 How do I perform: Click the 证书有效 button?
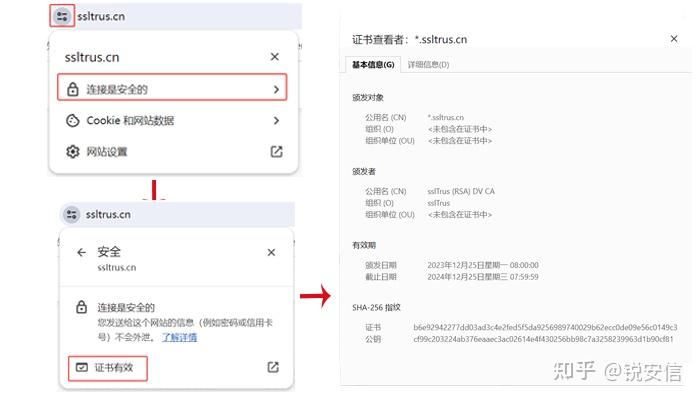click(x=108, y=368)
